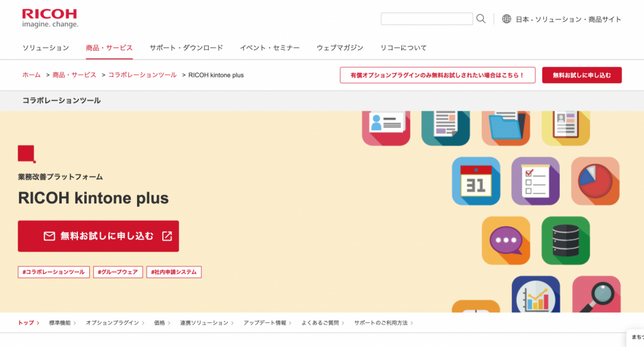Screen dimensions: 644x347
Task: Go to the アップデート情報 tab
Action: pyautogui.click(x=267, y=322)
